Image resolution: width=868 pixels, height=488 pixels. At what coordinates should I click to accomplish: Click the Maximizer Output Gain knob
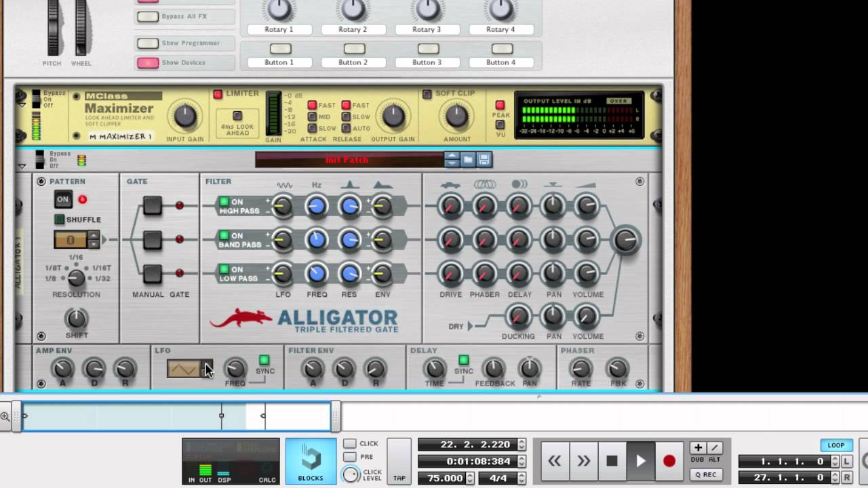[393, 117]
